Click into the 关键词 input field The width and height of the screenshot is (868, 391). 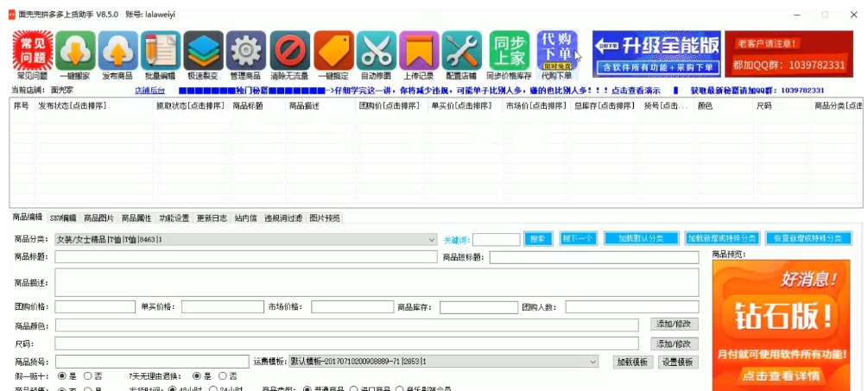(496, 239)
